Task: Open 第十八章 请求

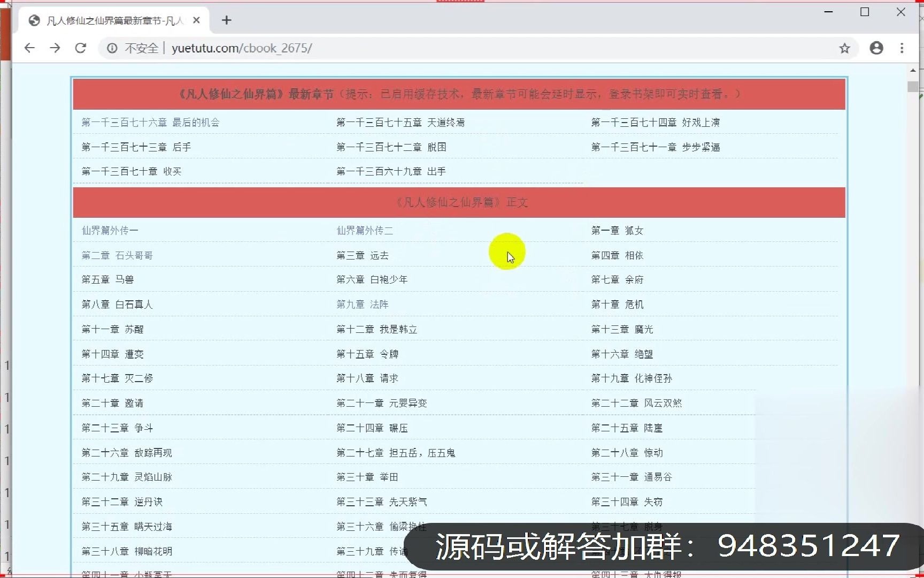Action: [x=367, y=378]
